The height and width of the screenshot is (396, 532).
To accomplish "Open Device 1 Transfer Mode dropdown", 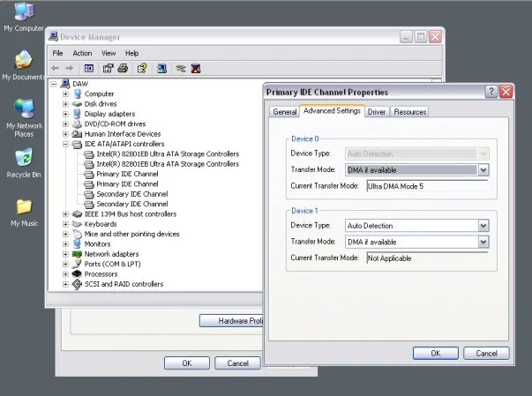I will (483, 242).
